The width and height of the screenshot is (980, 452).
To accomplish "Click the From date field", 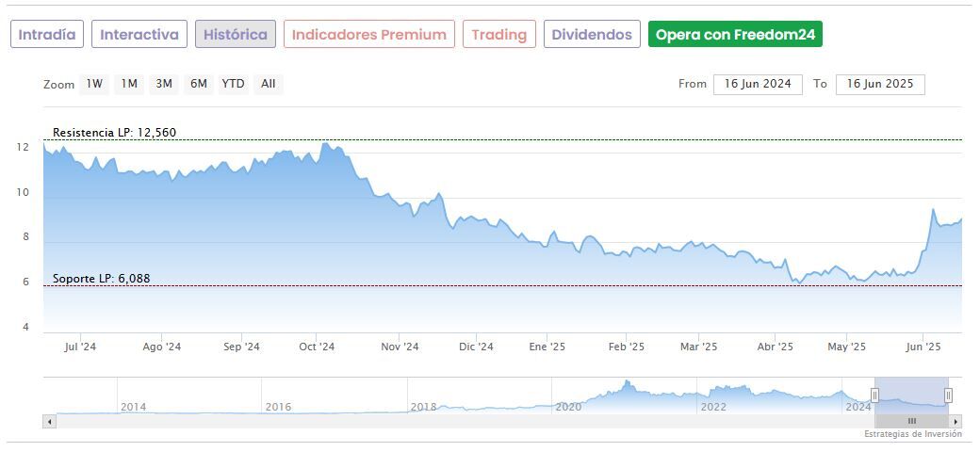I will point(758,84).
